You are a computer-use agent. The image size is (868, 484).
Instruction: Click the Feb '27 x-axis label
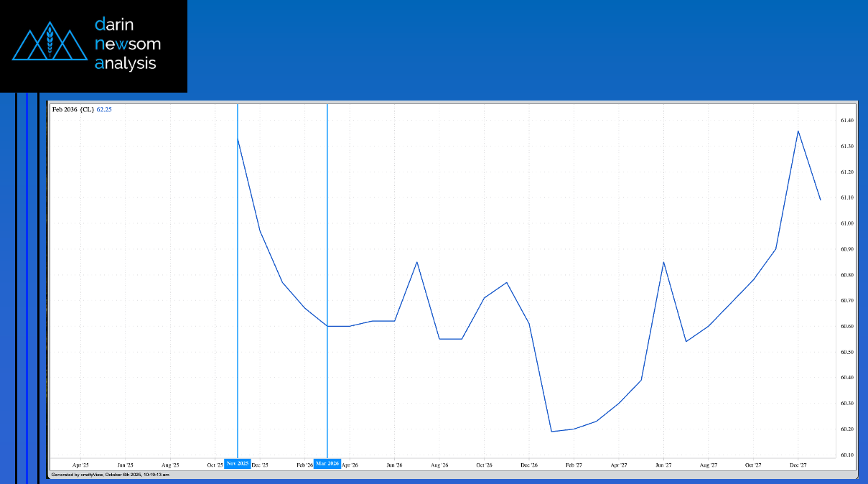tap(574, 465)
